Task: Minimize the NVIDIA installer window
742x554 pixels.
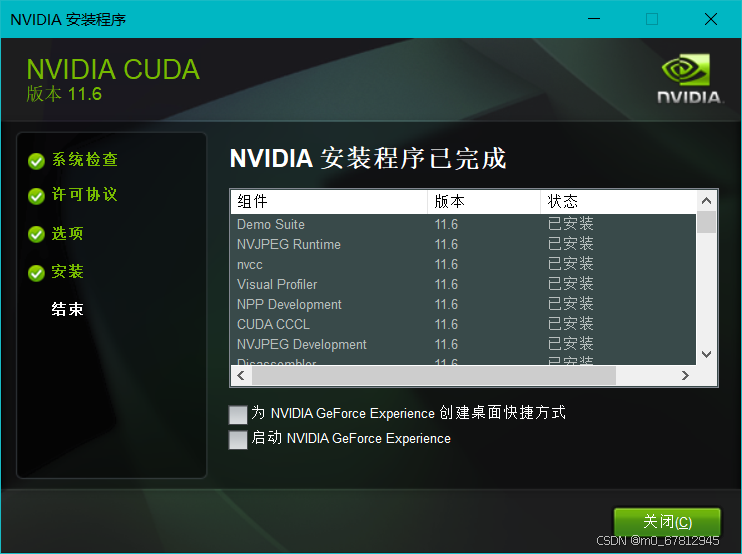Action: click(x=594, y=19)
